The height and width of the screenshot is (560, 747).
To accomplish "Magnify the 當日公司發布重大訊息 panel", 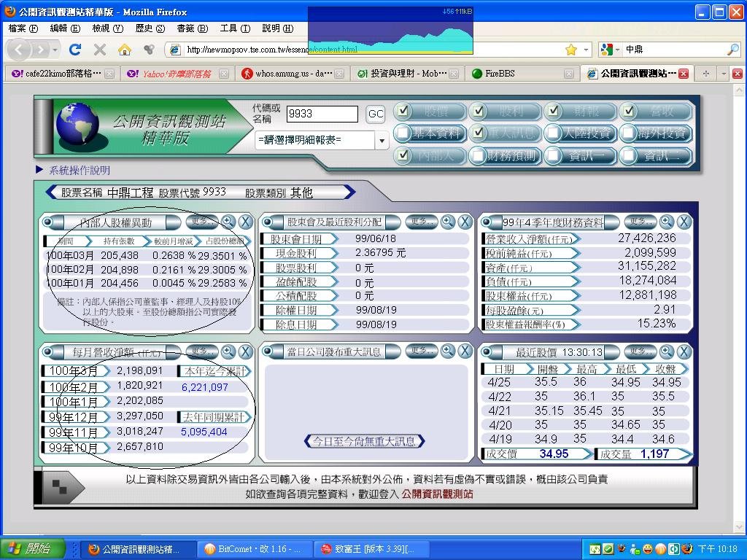I will point(448,351).
